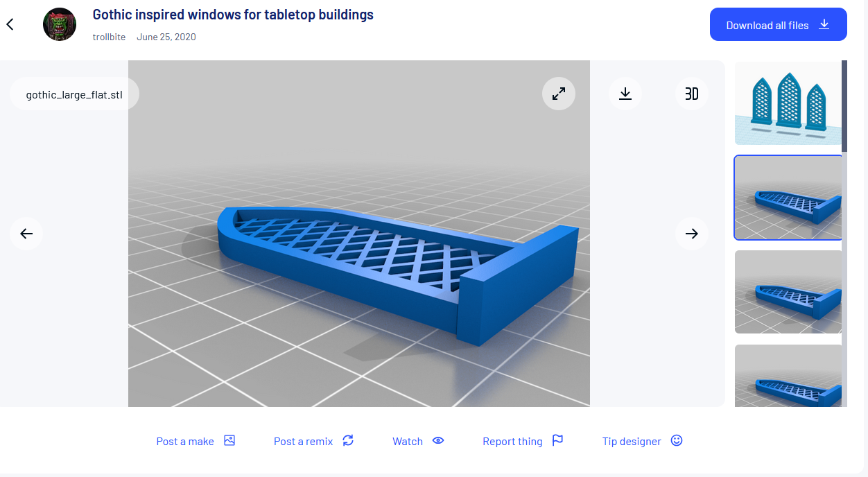868x477 pixels.
Task: Click the Watch link
Action: [408, 442]
